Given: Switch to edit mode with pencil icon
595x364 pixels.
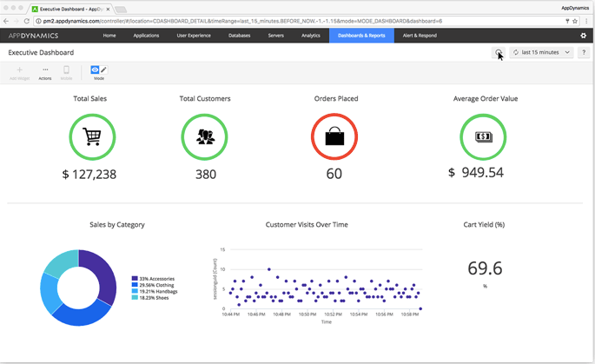Looking at the screenshot, I should coord(104,69).
